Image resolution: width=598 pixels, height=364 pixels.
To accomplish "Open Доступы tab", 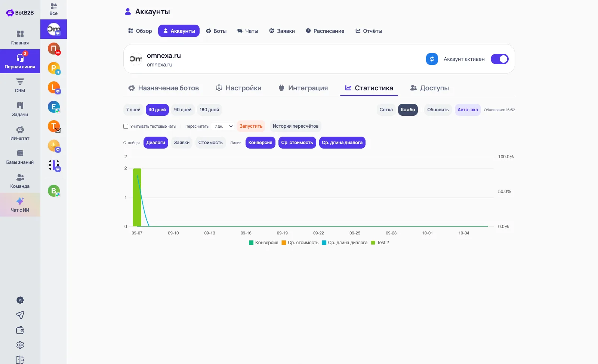I will click(x=429, y=88).
